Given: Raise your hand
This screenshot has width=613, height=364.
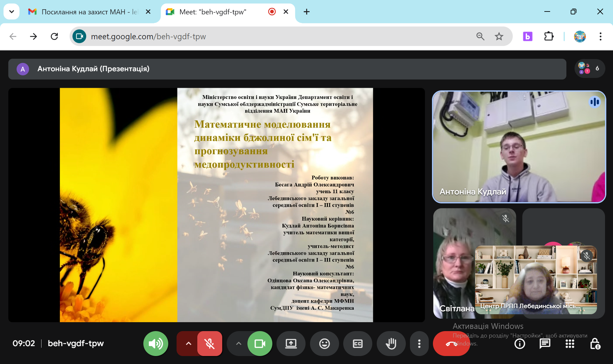Looking at the screenshot, I should 391,344.
